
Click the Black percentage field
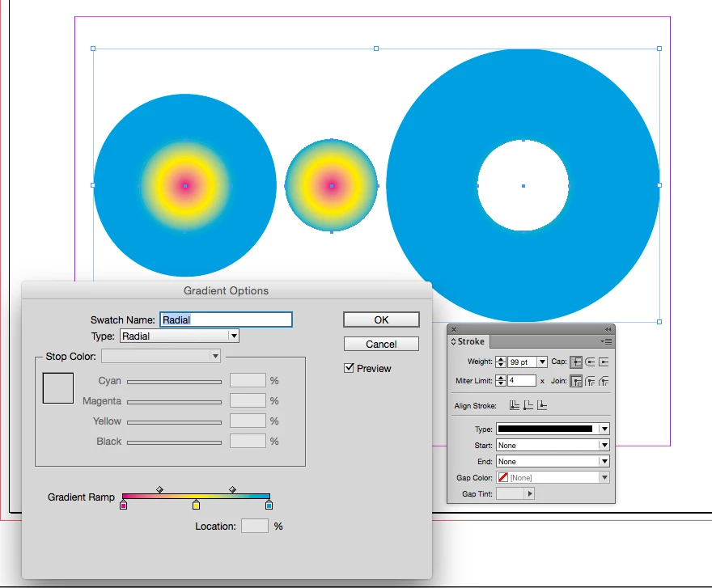click(x=248, y=441)
